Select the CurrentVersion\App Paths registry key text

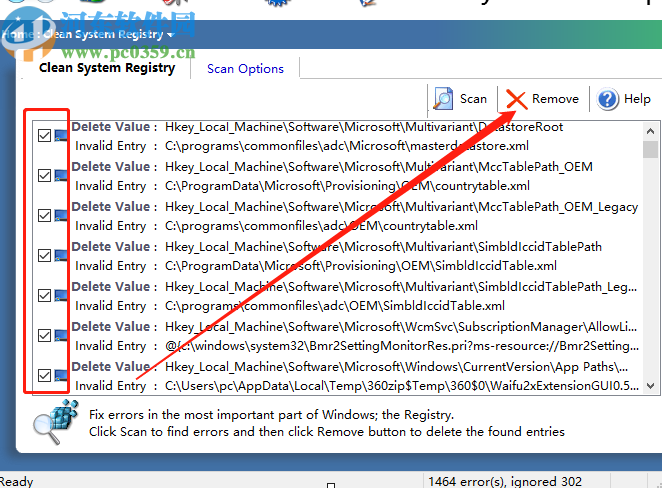(x=396, y=367)
